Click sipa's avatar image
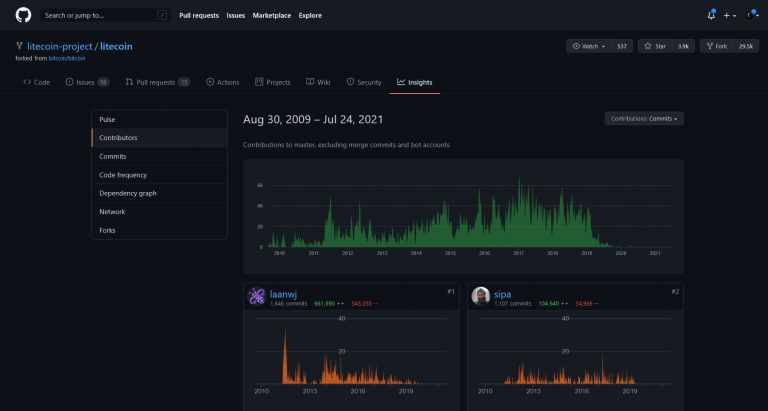 pos(481,296)
